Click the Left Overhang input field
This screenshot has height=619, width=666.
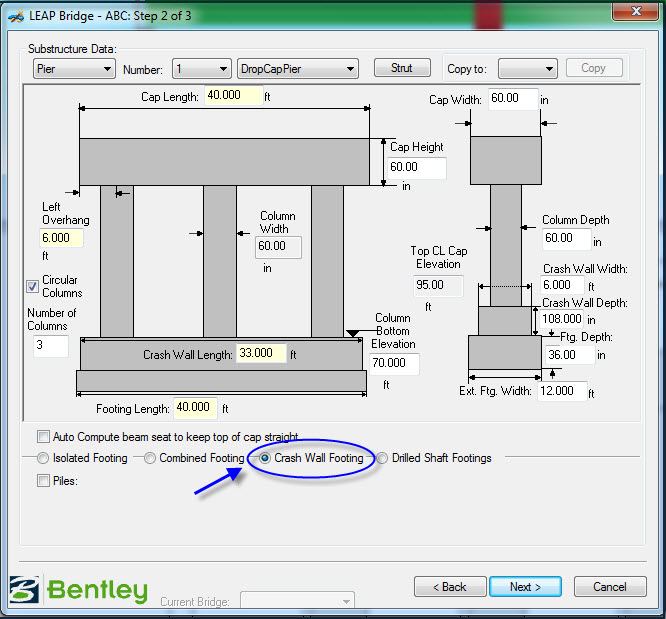point(61,238)
